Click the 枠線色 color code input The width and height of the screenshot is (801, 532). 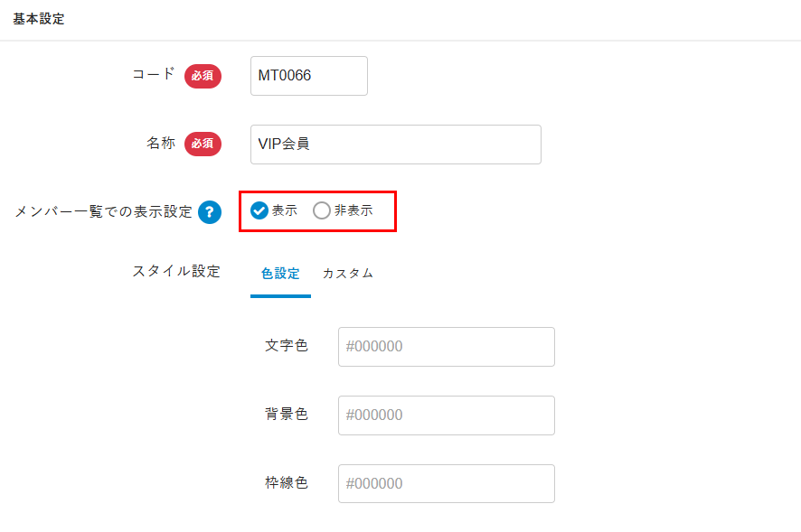tap(446, 484)
